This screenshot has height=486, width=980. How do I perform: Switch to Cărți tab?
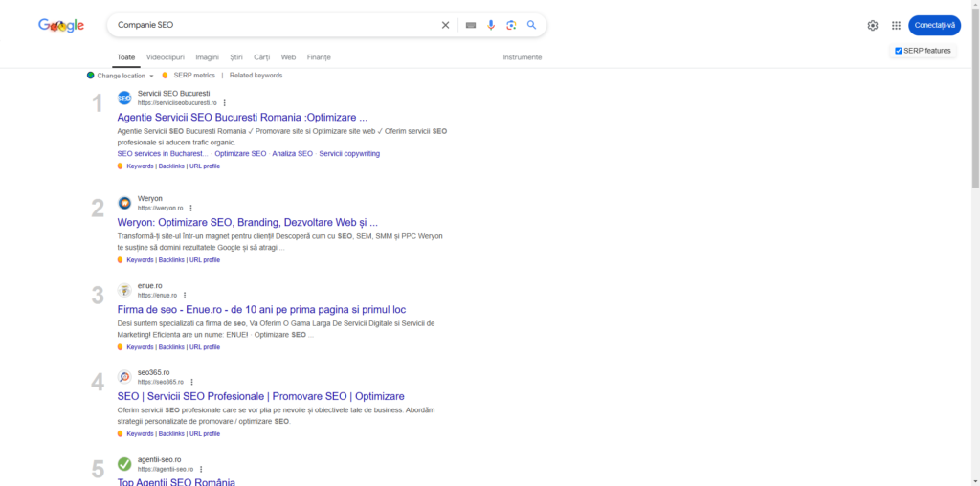pyautogui.click(x=262, y=57)
